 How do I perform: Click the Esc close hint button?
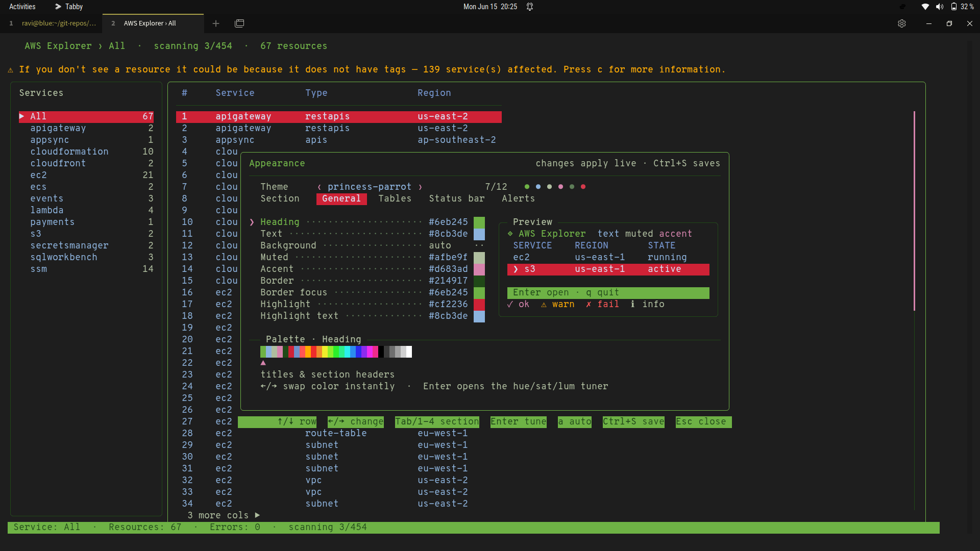click(x=703, y=422)
